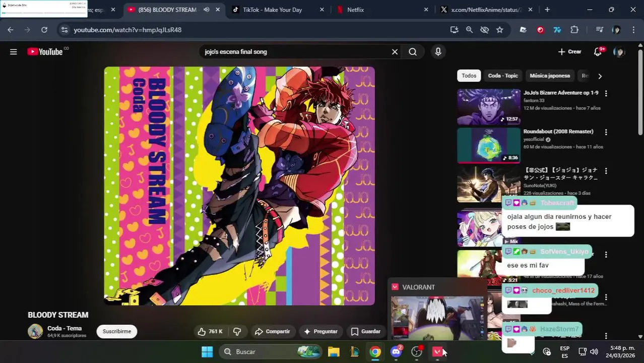
Task: Submit search with magnifying glass button
Action: click(413, 51)
